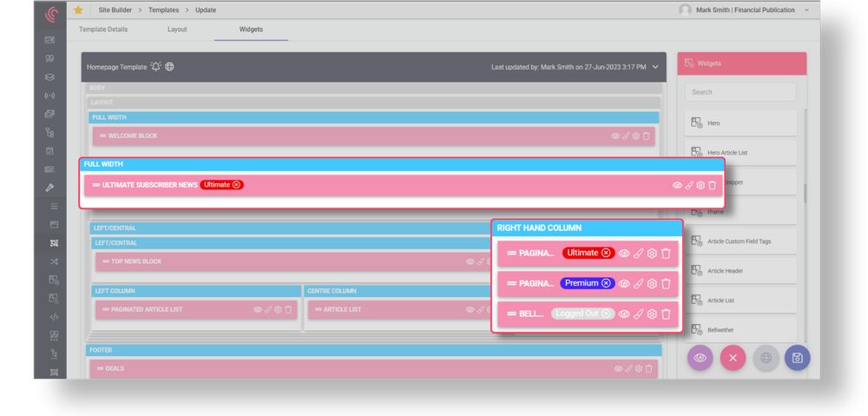Image resolution: width=868 pixels, height=416 pixels.
Task: Toggle visibility of Logged Out tagged widget
Action: tap(624, 314)
